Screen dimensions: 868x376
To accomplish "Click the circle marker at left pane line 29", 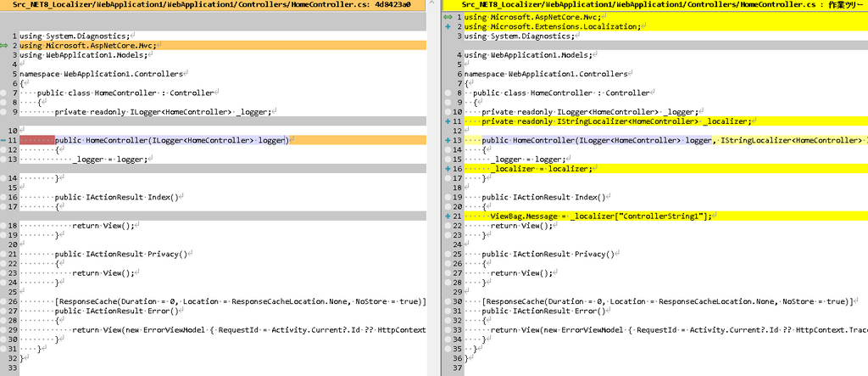I will coord(4,329).
